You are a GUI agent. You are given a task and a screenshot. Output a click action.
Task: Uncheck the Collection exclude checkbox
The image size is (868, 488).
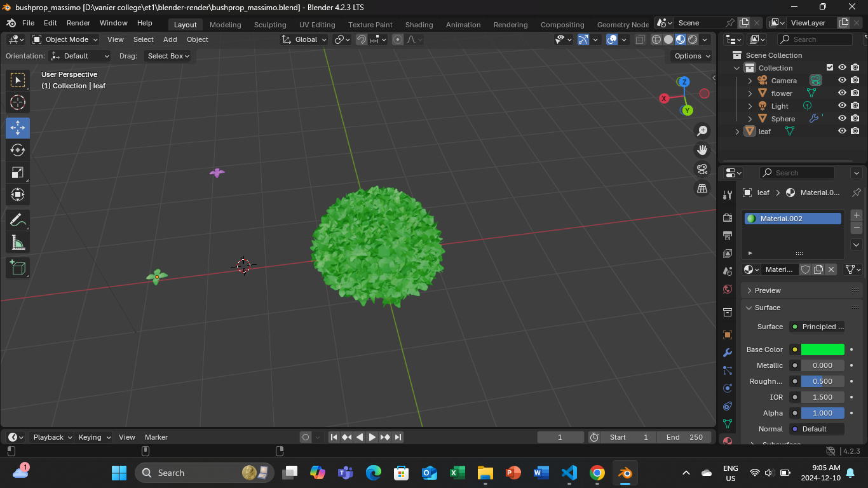click(x=829, y=68)
